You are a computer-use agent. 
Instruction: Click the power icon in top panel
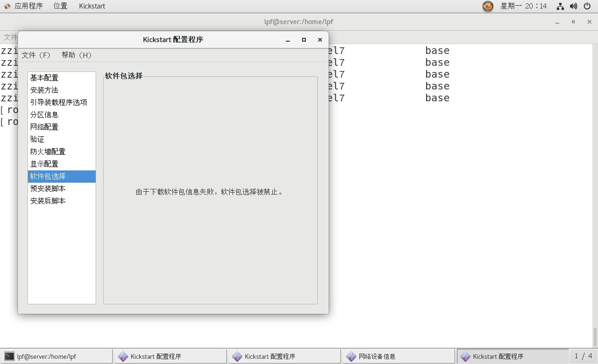(x=587, y=6)
